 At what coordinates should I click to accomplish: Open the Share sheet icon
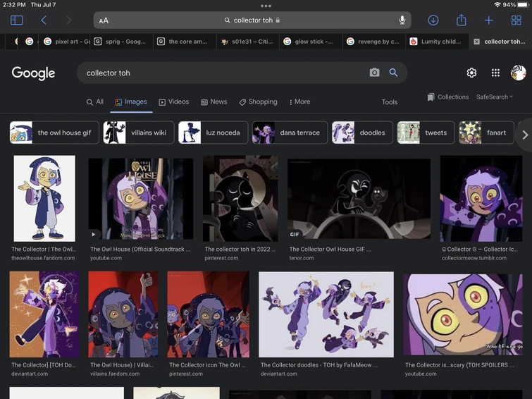(x=462, y=20)
